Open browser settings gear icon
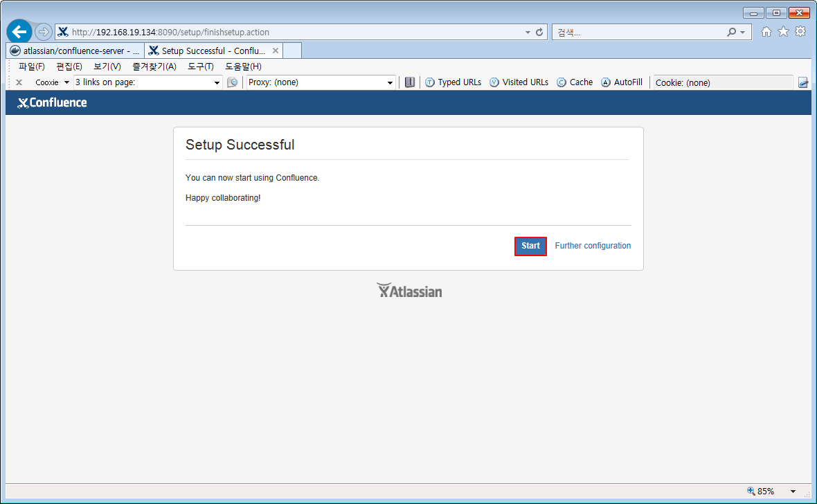 click(x=800, y=32)
